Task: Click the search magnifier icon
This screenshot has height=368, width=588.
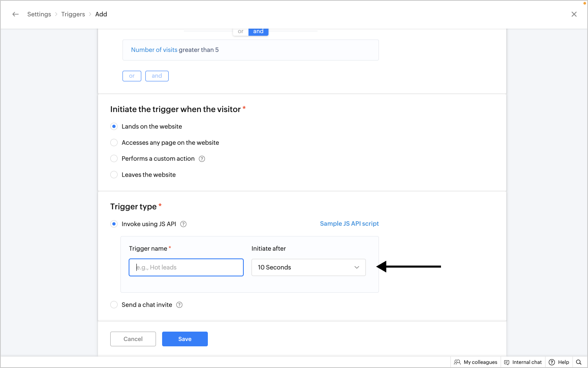Action: 579,362
